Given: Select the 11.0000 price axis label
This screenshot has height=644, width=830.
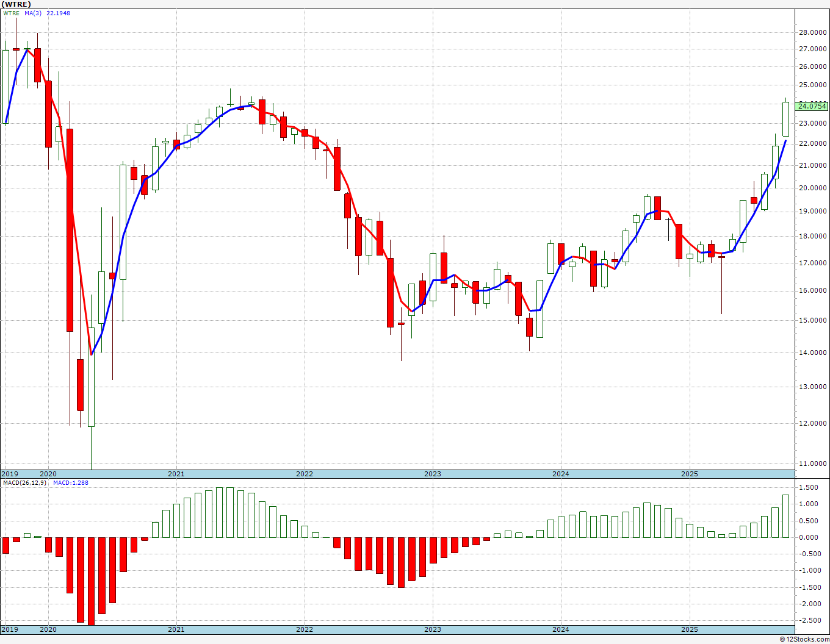Looking at the screenshot, I should coord(812,464).
